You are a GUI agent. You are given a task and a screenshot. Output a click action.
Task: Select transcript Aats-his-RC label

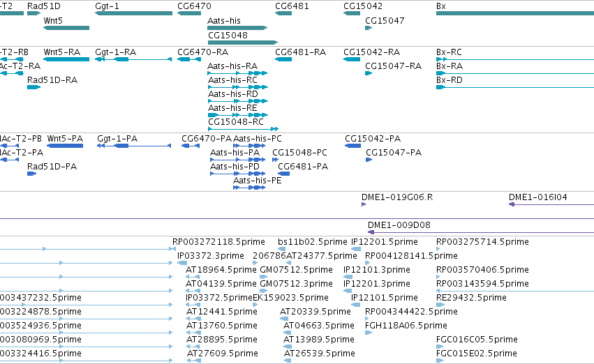point(232,79)
